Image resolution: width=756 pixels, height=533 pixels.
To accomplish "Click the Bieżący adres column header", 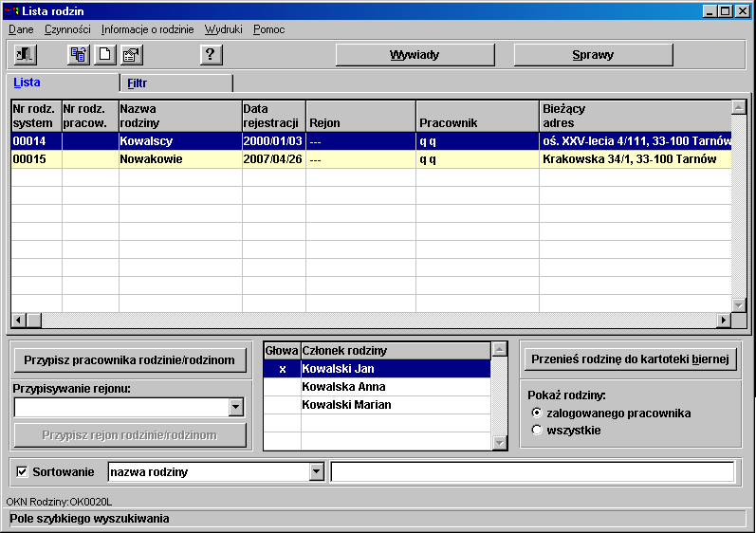I will click(635, 116).
